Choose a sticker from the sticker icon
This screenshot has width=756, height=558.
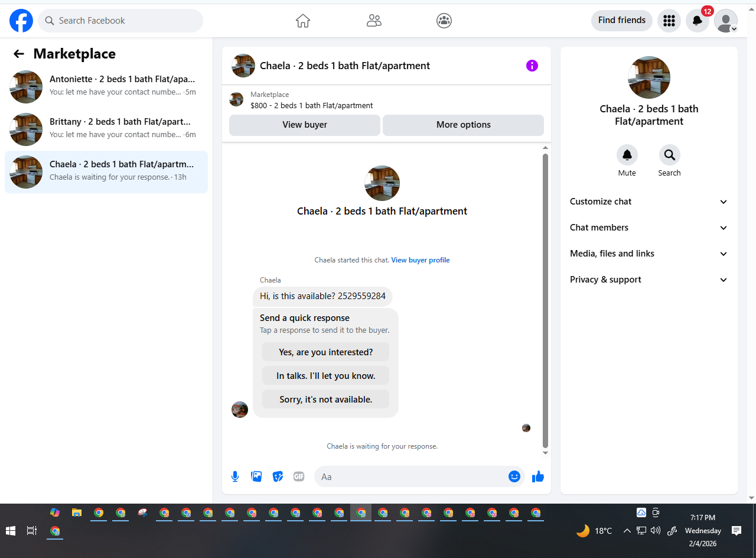coord(278,476)
